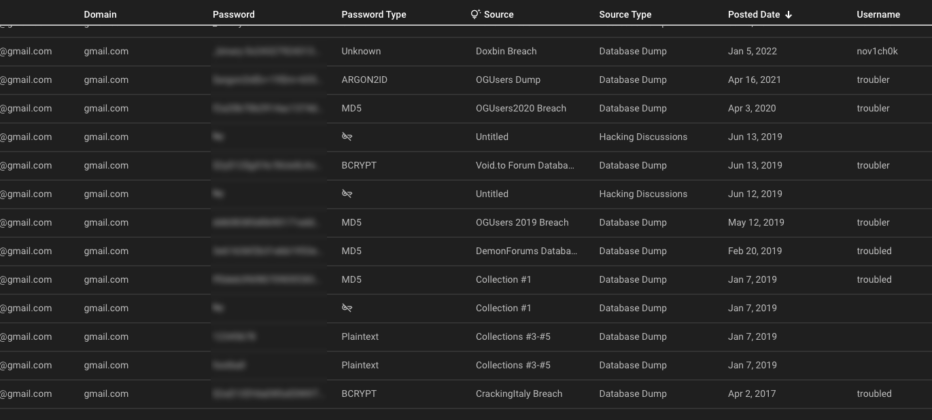The image size is (932, 420).
Task: Click MD5 type in OGUsers2020 Breach row
Action: coord(351,108)
